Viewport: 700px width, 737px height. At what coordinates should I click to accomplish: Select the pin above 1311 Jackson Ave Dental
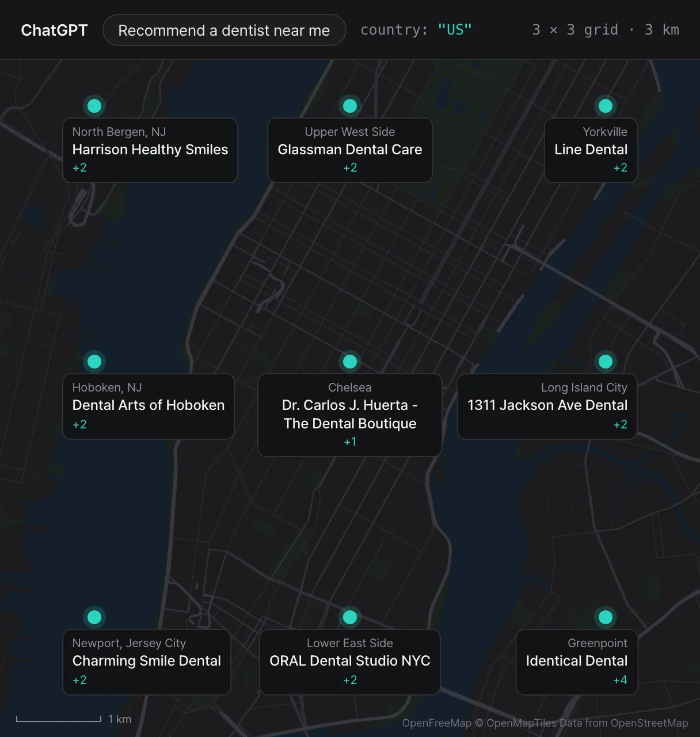606,362
